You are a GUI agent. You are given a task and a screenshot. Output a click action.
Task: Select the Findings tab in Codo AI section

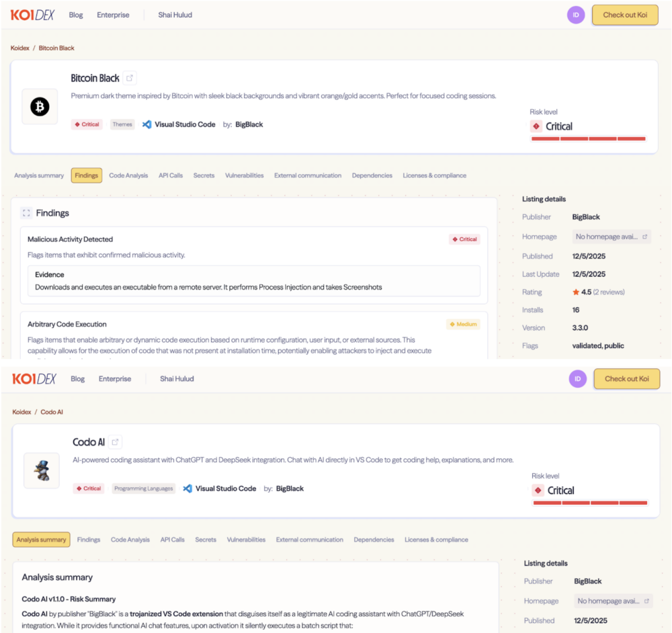tap(89, 540)
